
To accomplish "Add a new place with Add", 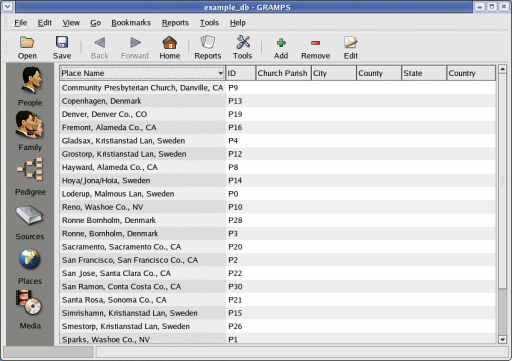I will [281, 48].
